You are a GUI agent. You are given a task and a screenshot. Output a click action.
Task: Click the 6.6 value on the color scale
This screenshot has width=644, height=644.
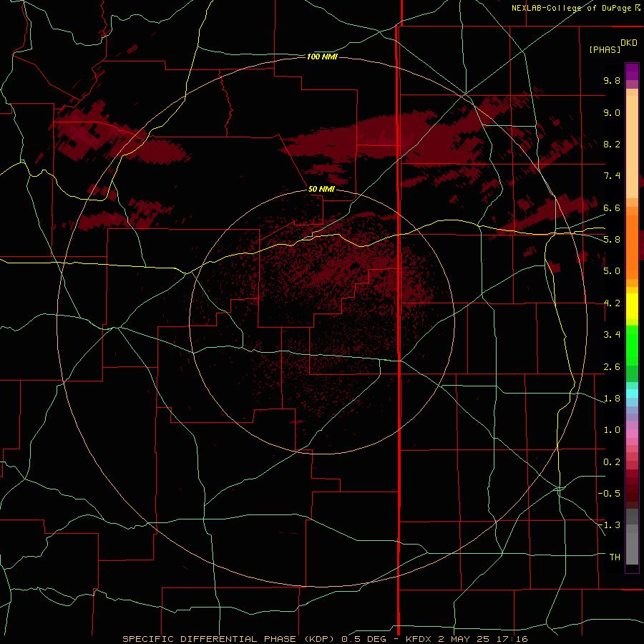click(x=612, y=208)
